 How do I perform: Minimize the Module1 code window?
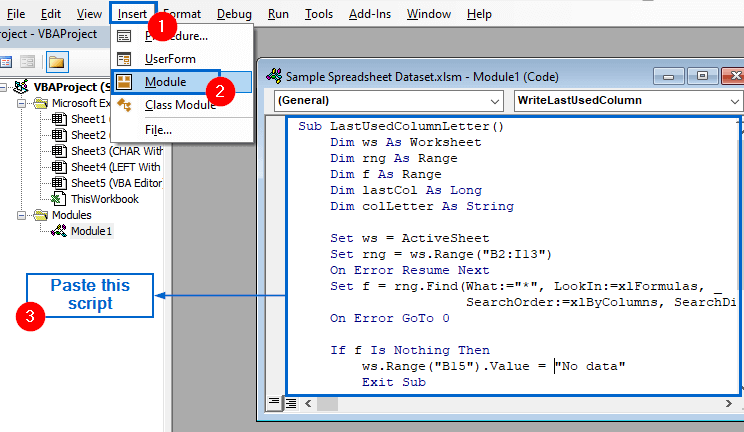pos(668,76)
